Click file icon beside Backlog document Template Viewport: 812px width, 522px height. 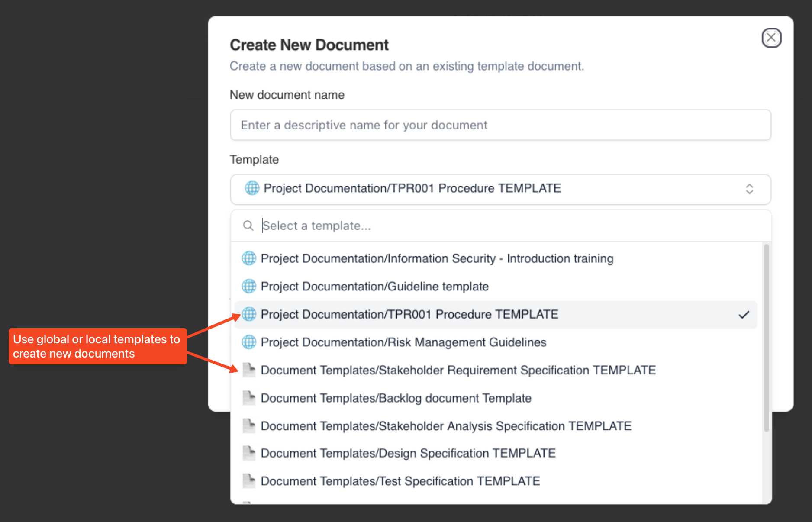click(249, 398)
